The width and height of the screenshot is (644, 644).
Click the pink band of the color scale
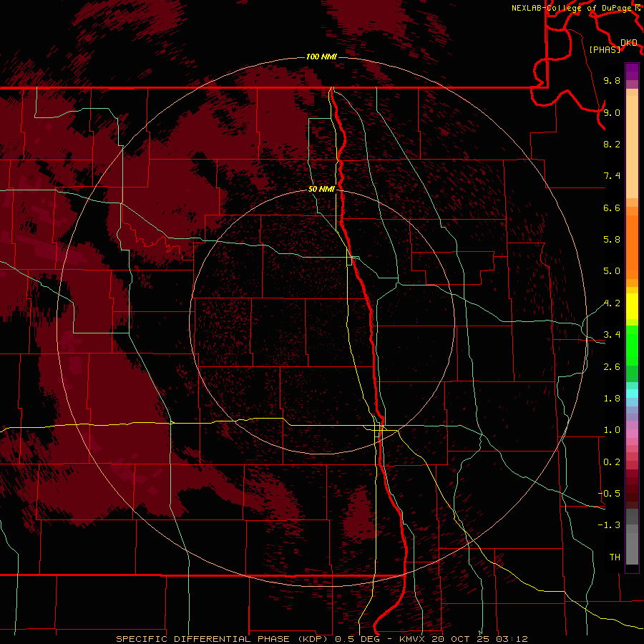tap(632, 434)
